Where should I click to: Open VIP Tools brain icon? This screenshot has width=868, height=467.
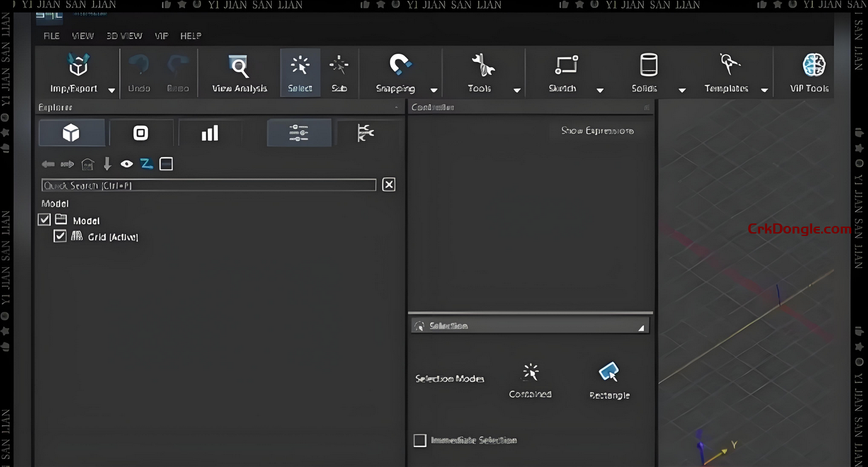814,65
